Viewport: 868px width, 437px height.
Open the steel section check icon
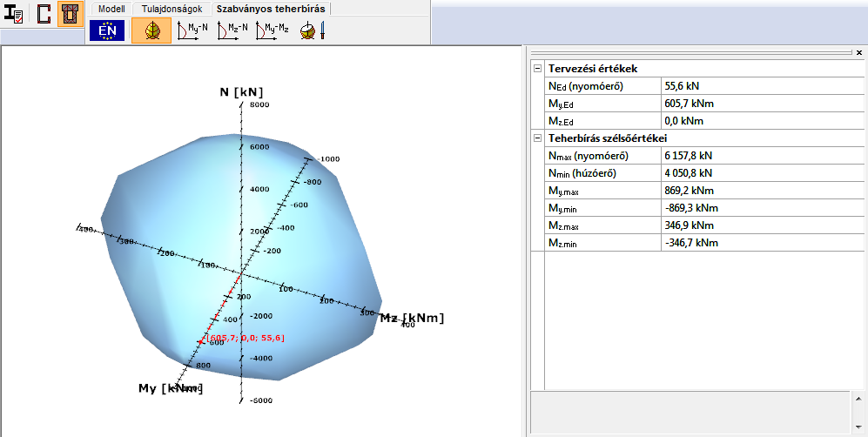click(14, 15)
